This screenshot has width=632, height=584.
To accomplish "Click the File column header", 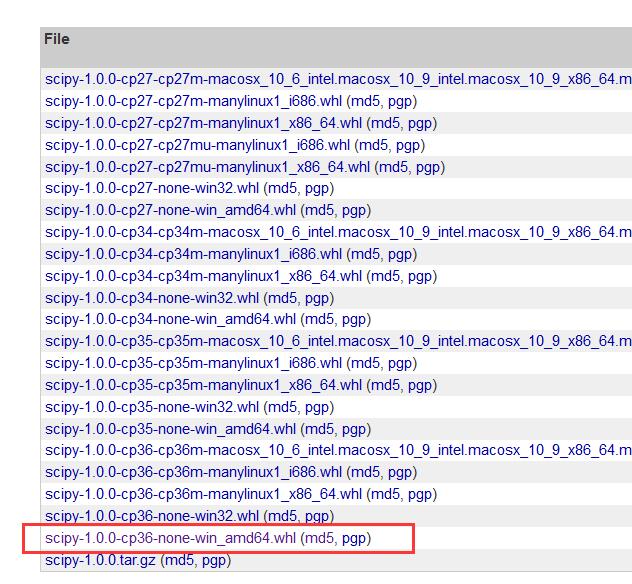I will (57, 39).
